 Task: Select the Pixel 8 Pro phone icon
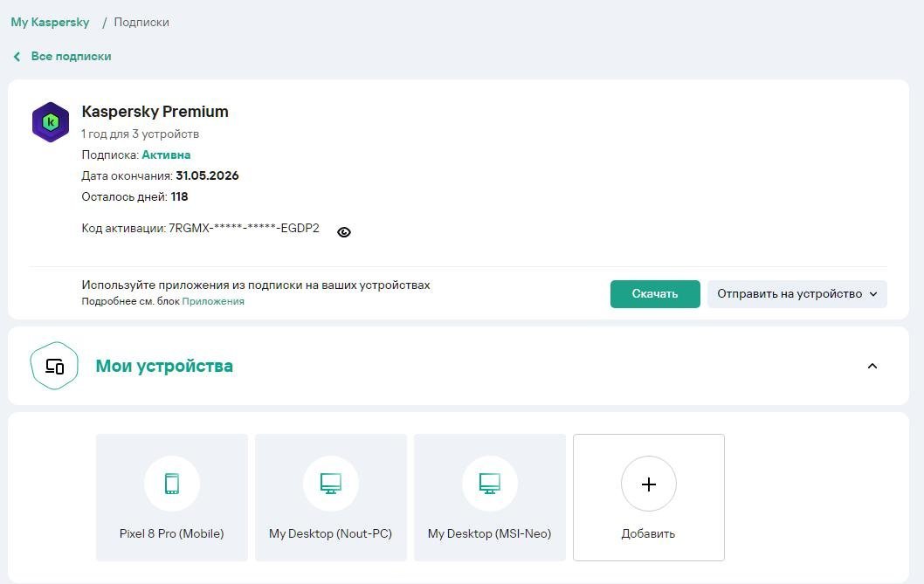coord(172,484)
